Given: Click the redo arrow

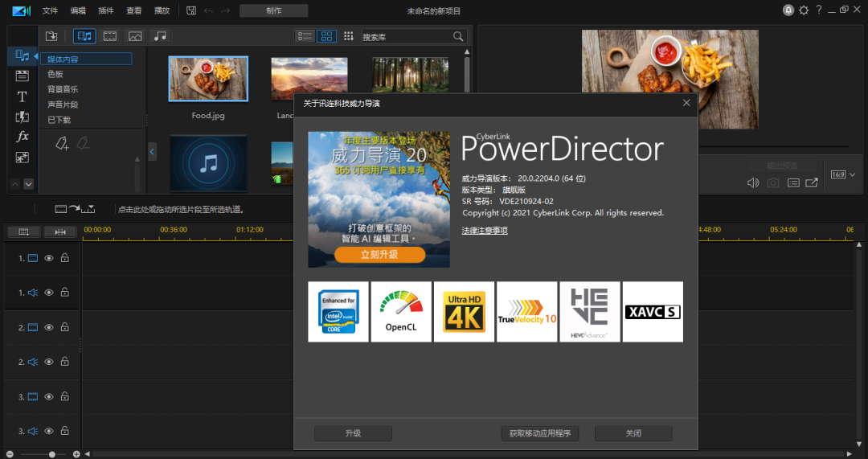Looking at the screenshot, I should click(225, 10).
